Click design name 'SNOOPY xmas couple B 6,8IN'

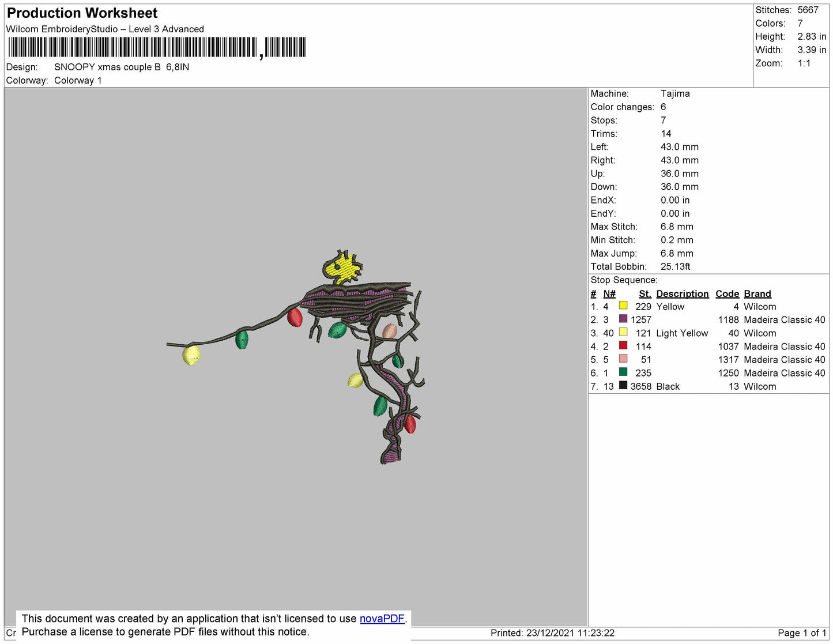tap(122, 67)
